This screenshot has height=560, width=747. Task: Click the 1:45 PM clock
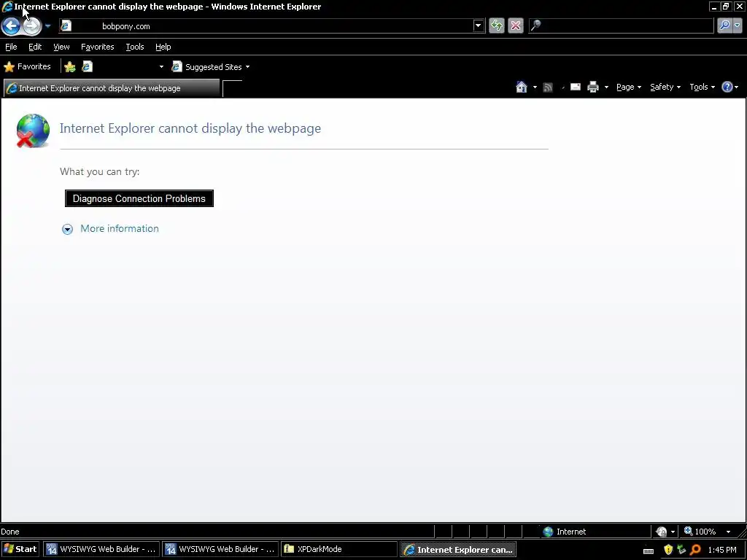pos(722,550)
